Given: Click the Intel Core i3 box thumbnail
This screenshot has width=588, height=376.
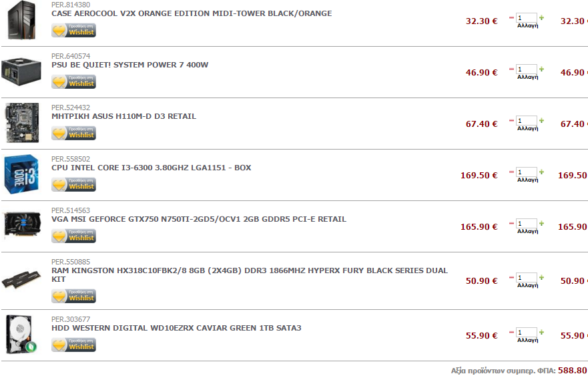Looking at the screenshot, I should coord(21,174).
